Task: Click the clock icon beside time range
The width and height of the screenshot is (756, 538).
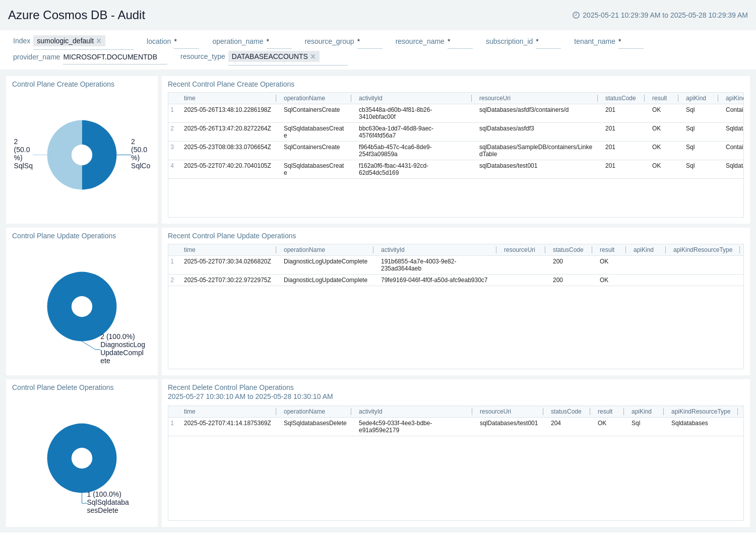Action: coord(576,15)
